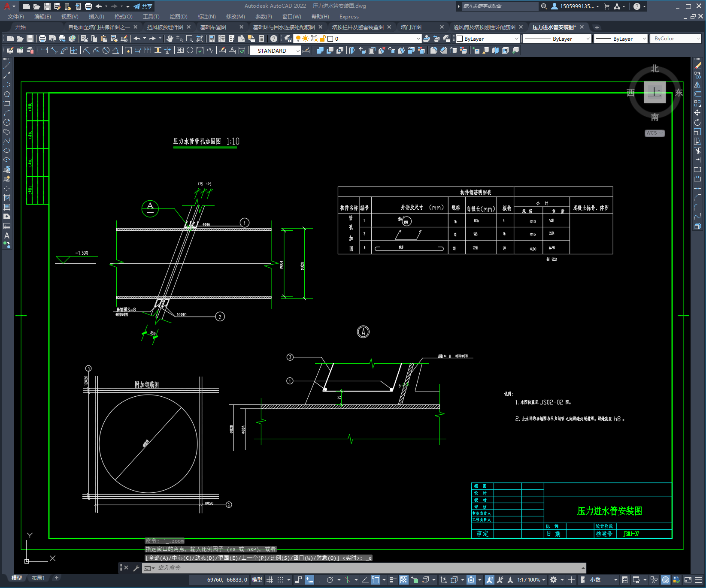Select the Multiline Text A tool

7,235
